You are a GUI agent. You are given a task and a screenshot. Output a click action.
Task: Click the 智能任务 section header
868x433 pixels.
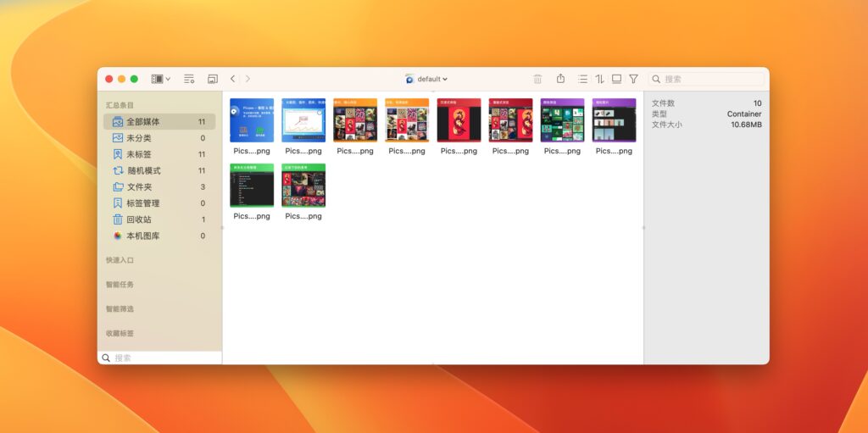pos(120,285)
